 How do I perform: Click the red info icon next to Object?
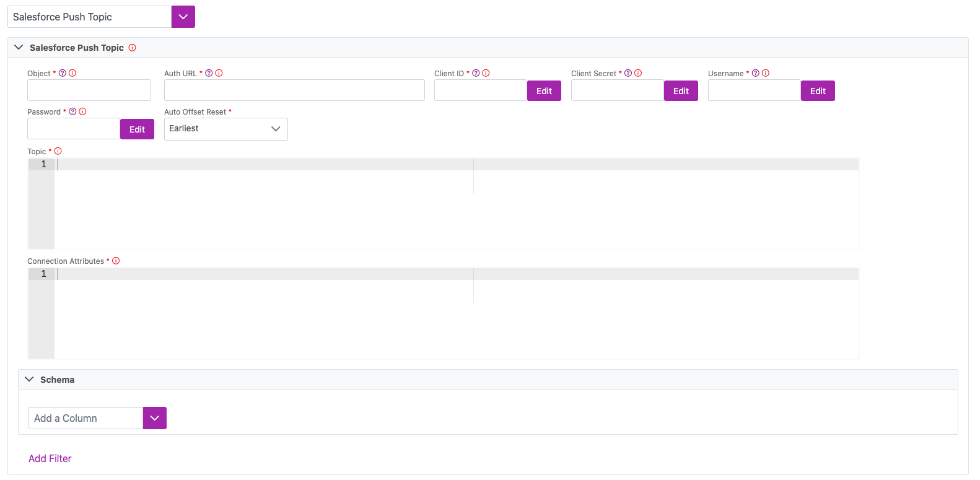[72, 73]
